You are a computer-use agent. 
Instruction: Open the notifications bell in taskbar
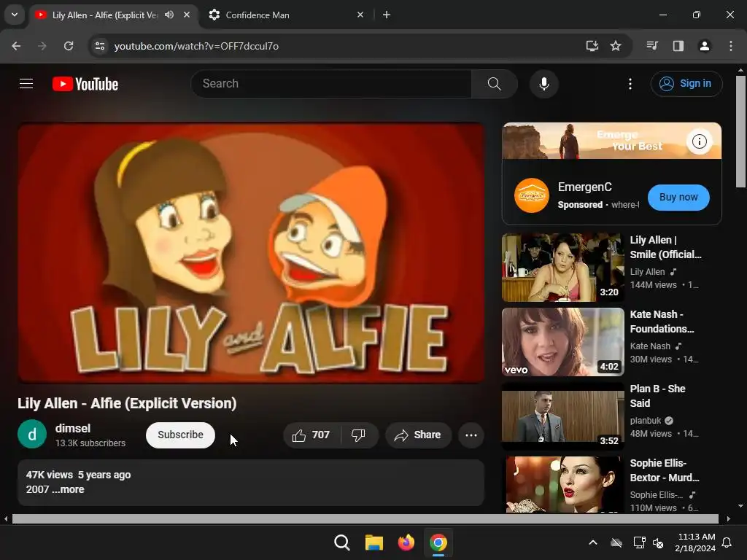[x=727, y=542]
